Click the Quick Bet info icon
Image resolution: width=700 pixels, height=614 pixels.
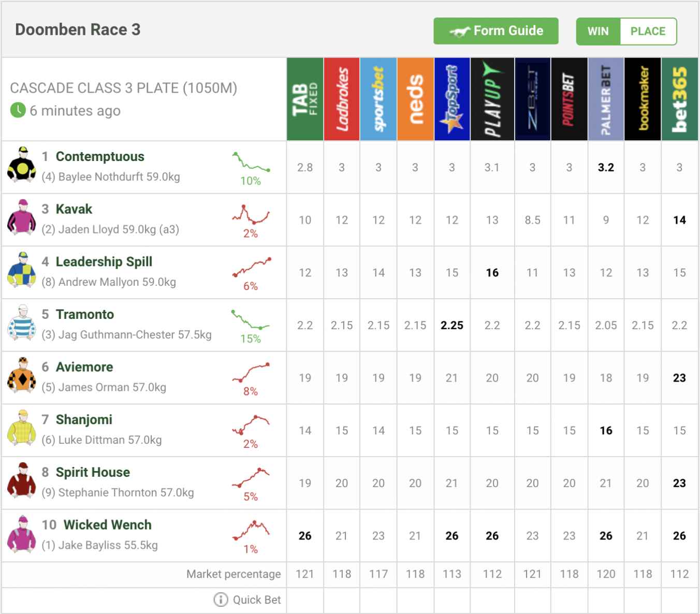[x=221, y=600]
